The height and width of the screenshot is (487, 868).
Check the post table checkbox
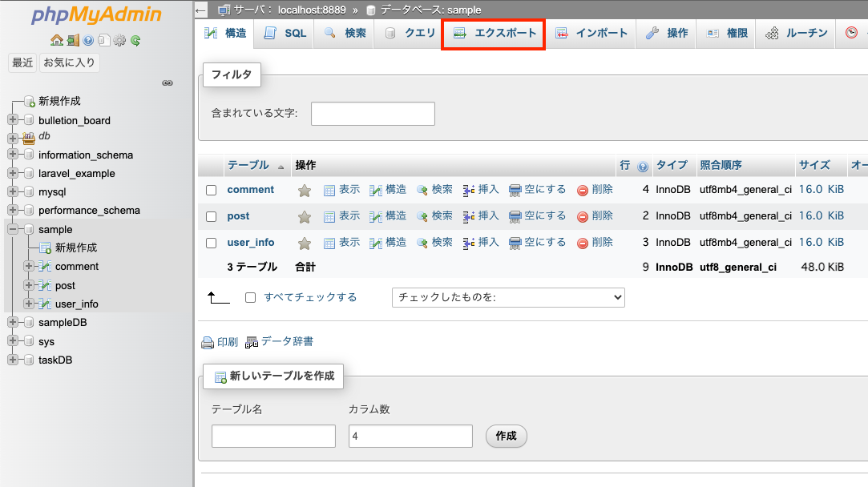(x=211, y=216)
